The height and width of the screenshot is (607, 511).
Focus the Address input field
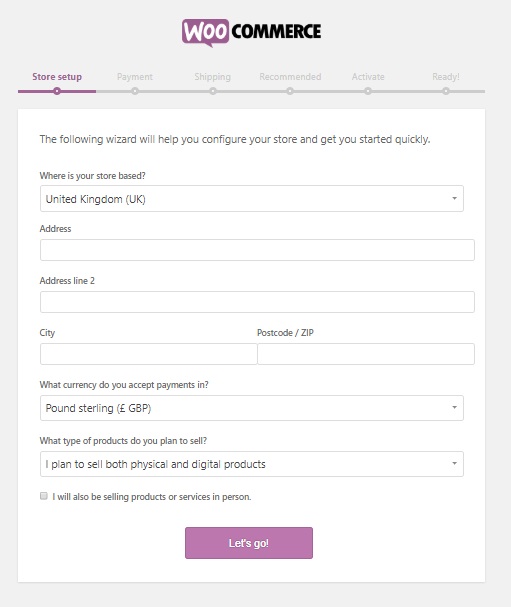[x=257, y=250]
